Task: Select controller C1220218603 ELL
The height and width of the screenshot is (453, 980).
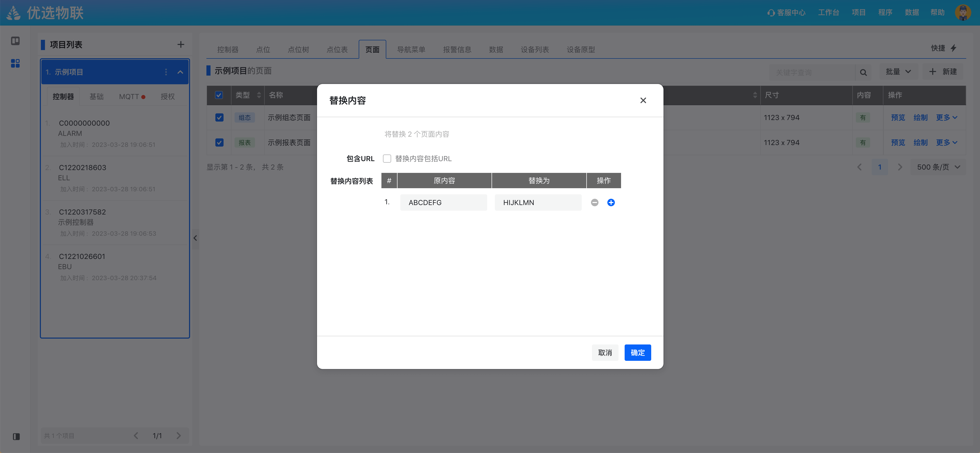Action: pos(115,178)
